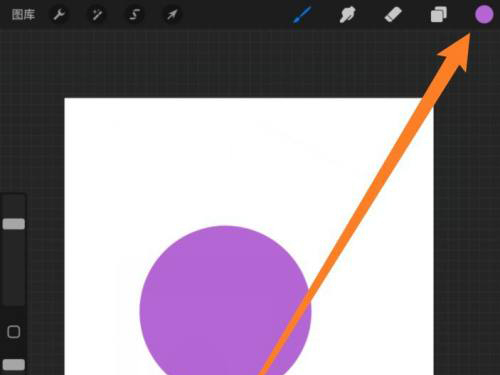The height and width of the screenshot is (375, 500).
Task: Click the dark grid background outside canvas
Action: [233, 63]
